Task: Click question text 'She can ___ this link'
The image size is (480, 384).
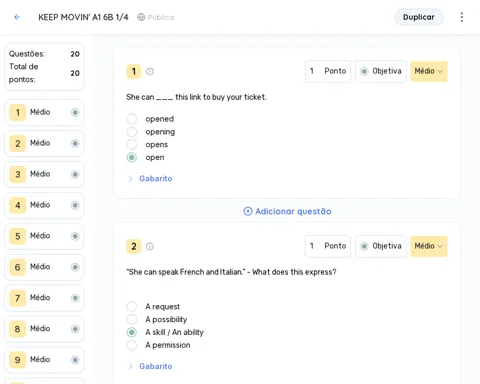Action: [x=196, y=97]
